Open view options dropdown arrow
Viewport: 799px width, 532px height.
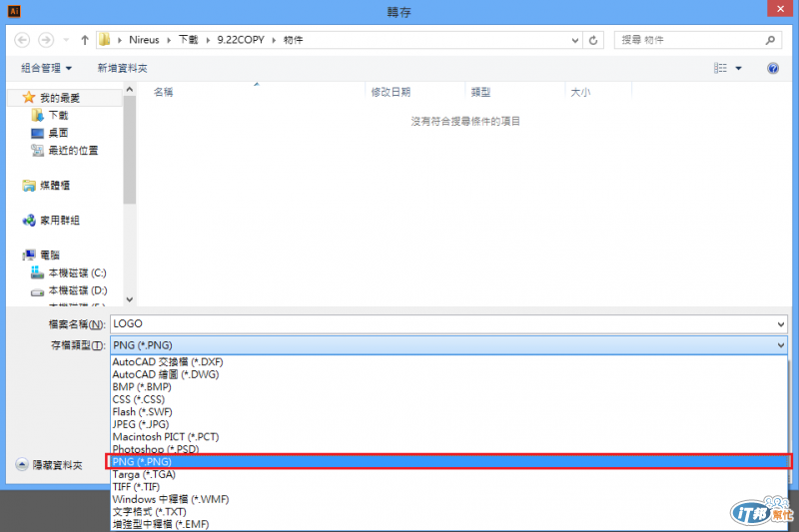[738, 68]
